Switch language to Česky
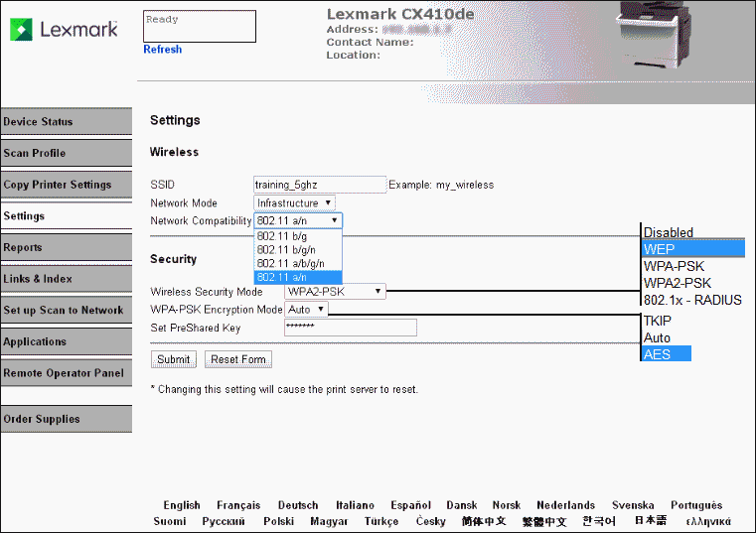756x533 pixels. (430, 521)
